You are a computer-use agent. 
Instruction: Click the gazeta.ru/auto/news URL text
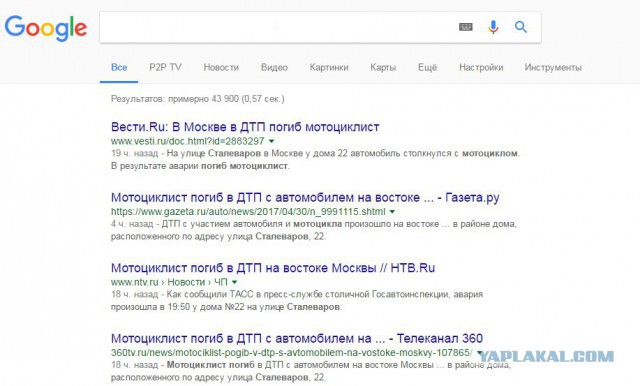coord(248,212)
